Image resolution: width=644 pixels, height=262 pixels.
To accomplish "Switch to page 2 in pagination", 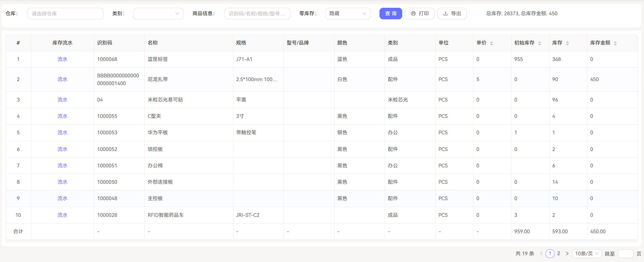I will tap(558, 253).
